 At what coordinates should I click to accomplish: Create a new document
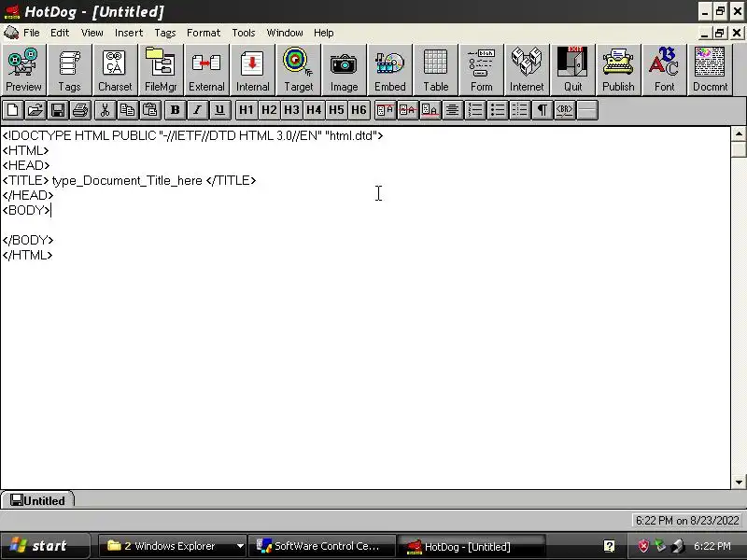pyautogui.click(x=13, y=110)
